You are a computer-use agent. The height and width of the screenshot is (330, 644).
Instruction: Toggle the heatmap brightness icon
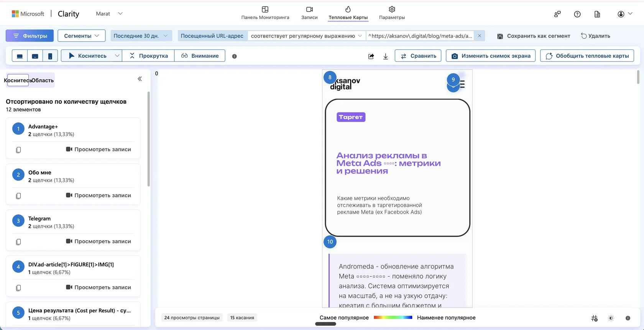click(611, 318)
